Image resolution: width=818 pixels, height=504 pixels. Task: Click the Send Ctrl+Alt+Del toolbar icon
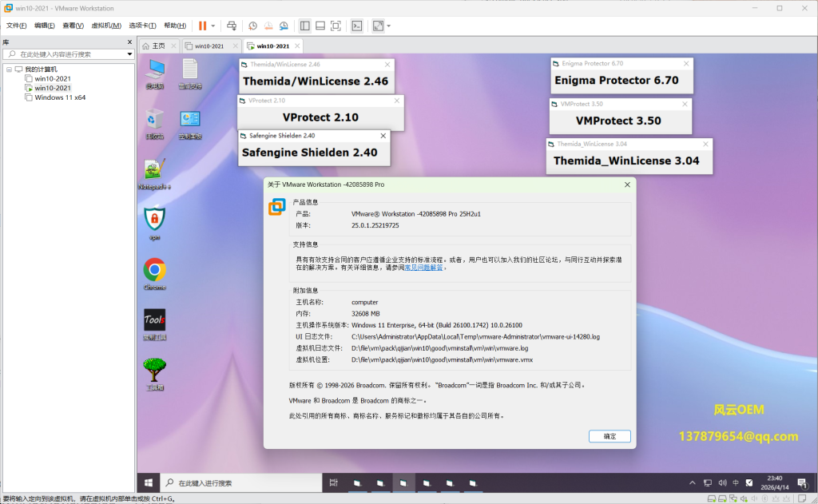tap(232, 26)
